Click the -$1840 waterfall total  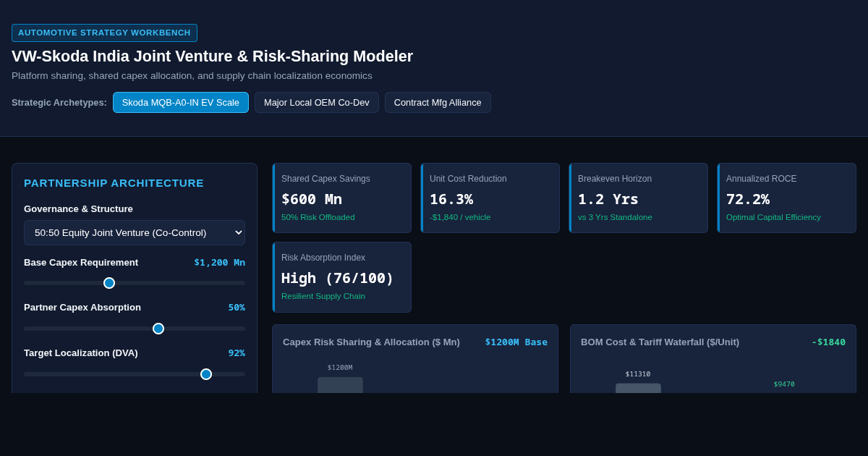point(828,342)
